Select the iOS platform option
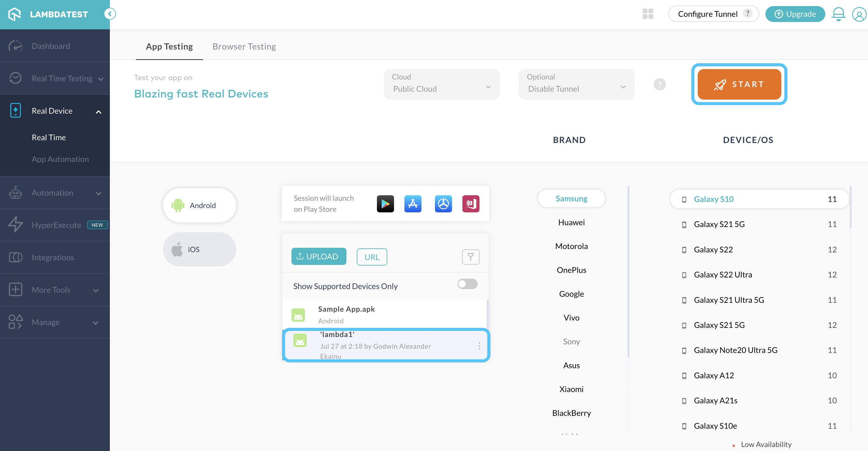Screen dimensions: 868x451 (200, 249)
